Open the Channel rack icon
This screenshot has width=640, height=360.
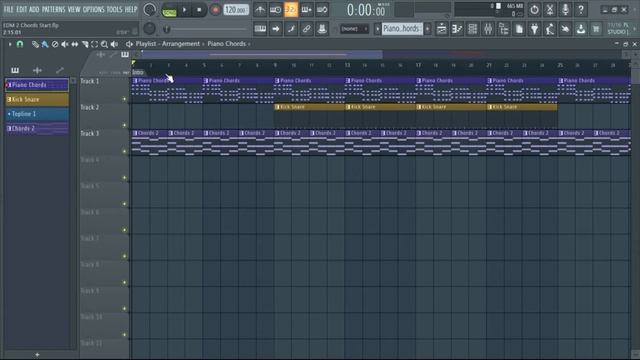click(473, 29)
